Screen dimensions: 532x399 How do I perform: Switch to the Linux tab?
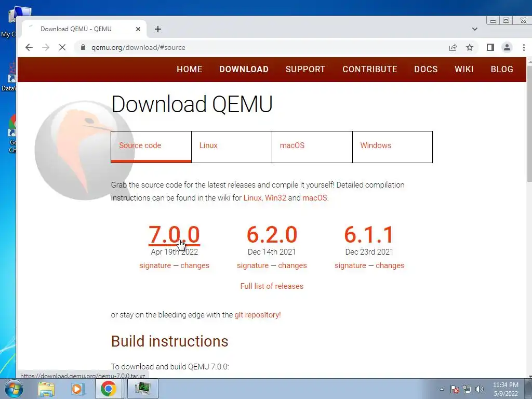pos(232,147)
